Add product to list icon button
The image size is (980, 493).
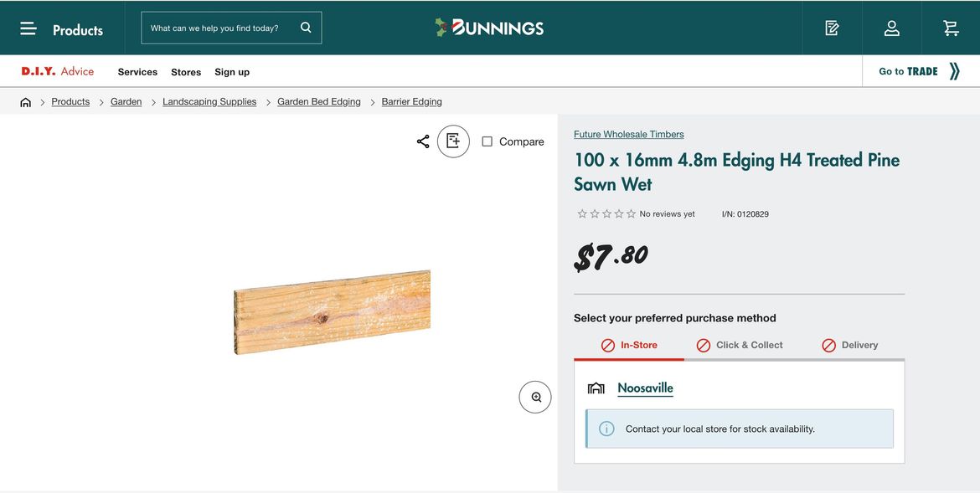453,141
